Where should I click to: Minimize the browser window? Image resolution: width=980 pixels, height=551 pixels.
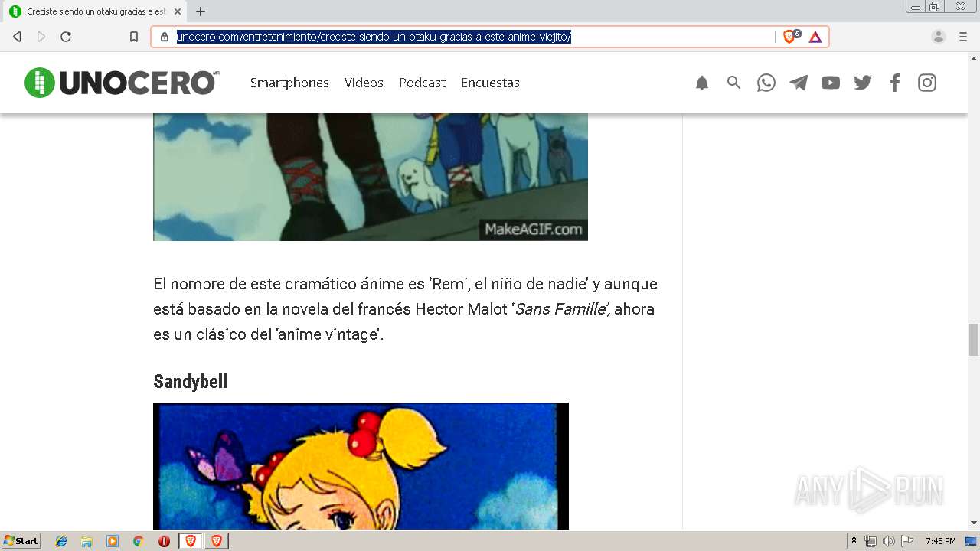[916, 6]
